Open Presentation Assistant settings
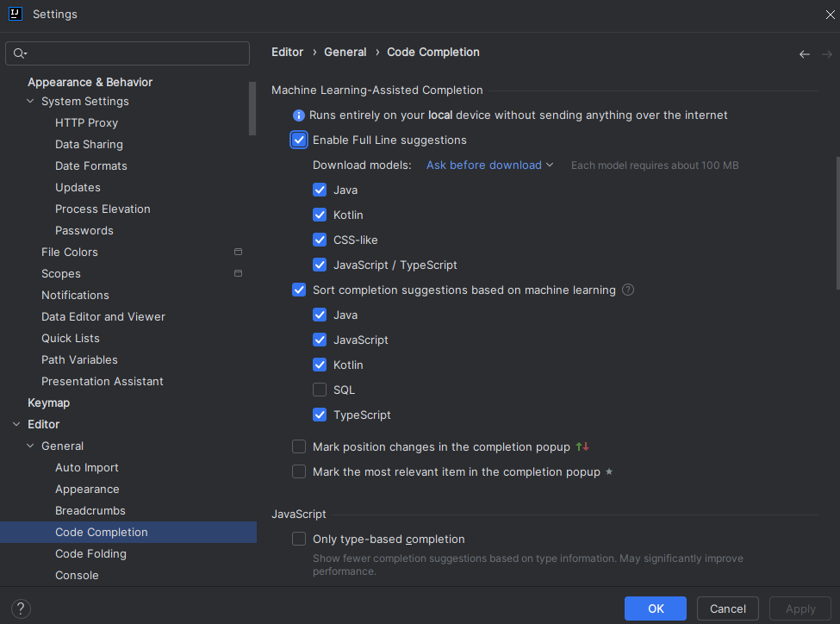This screenshot has width=840, height=624. point(103,381)
